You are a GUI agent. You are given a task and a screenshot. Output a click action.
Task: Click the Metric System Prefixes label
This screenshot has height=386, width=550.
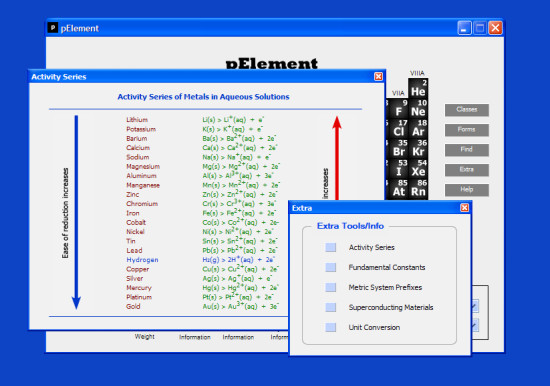pos(385,287)
